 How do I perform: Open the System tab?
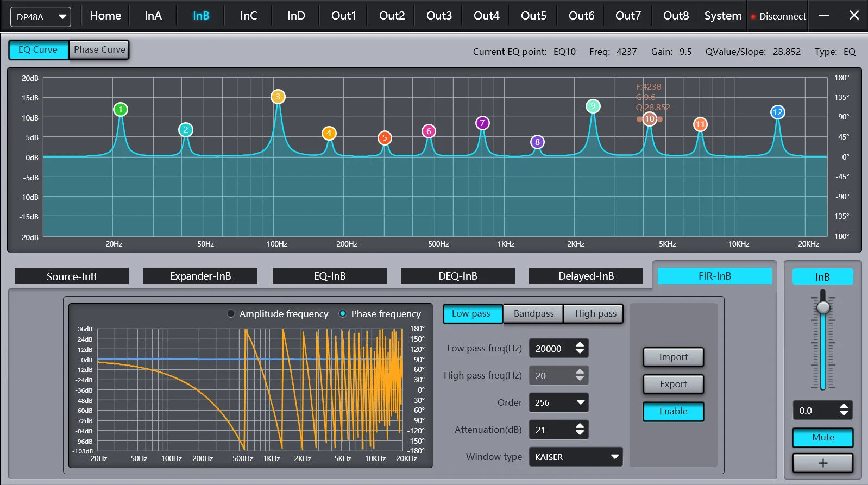click(723, 16)
